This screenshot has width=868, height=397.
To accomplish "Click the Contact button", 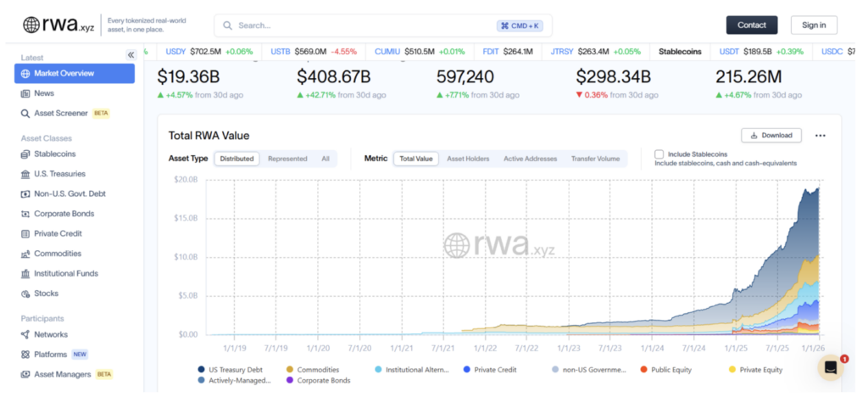I will point(751,25).
